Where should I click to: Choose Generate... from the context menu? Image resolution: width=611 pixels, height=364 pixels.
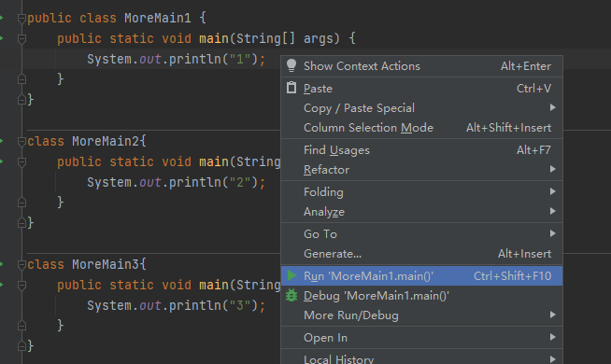(421, 254)
